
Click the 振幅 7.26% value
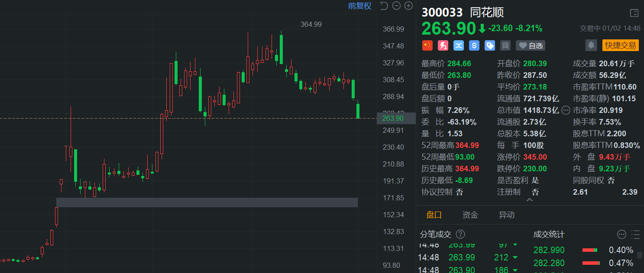coord(459,110)
